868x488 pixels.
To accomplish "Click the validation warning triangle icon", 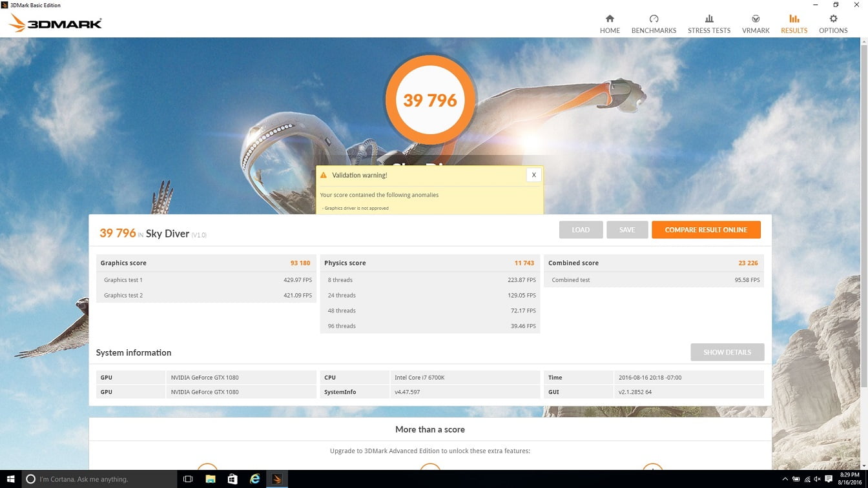I will coord(324,175).
